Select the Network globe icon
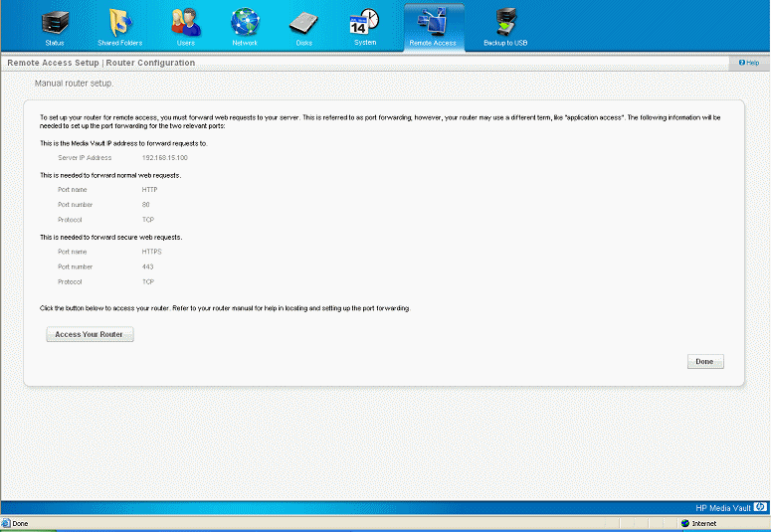Image resolution: width=771 pixels, height=532 pixels. coord(245,23)
